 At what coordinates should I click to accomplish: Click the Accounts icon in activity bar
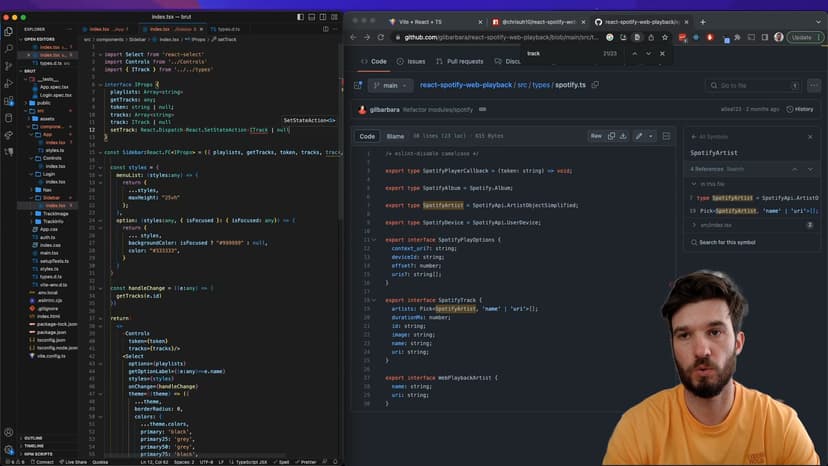8,434
